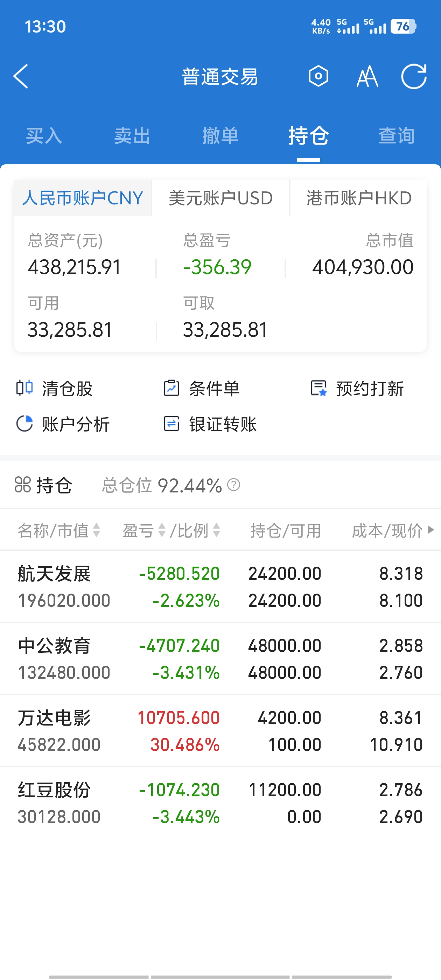This screenshot has height=980, width=441.
Task: Tap 持仓/可用 column header
Action: [x=285, y=530]
